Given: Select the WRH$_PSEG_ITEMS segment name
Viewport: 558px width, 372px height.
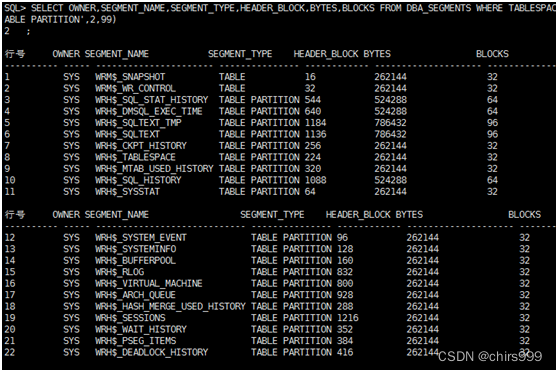Looking at the screenshot, I should coord(135,341).
